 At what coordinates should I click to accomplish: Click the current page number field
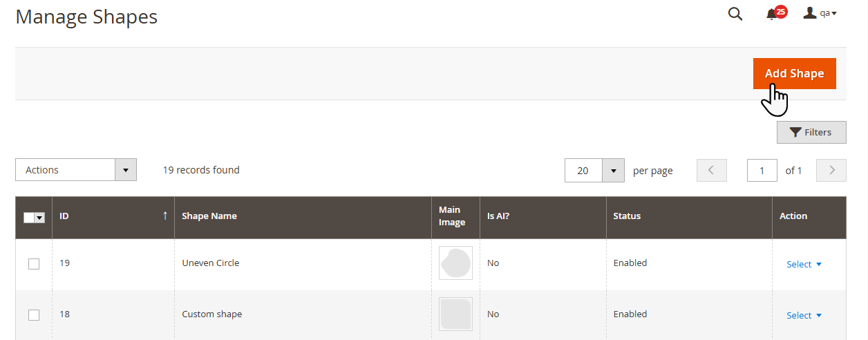pos(762,170)
